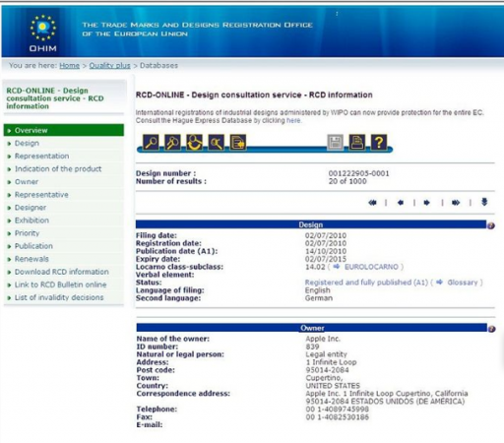Select Owner in the sidebar menu
Image resolution: width=504 pixels, height=443 pixels.
pos(27,181)
